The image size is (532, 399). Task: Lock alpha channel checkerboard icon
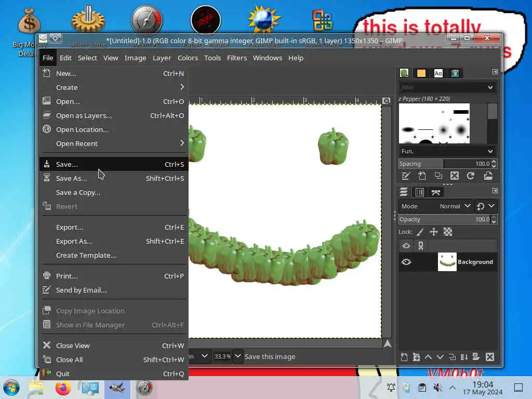448,232
